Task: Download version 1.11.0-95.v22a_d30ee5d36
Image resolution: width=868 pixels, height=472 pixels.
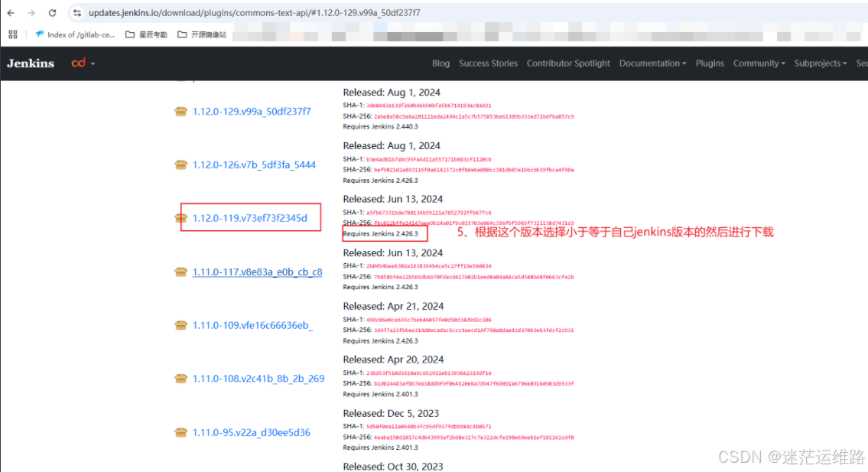Action: pos(252,432)
